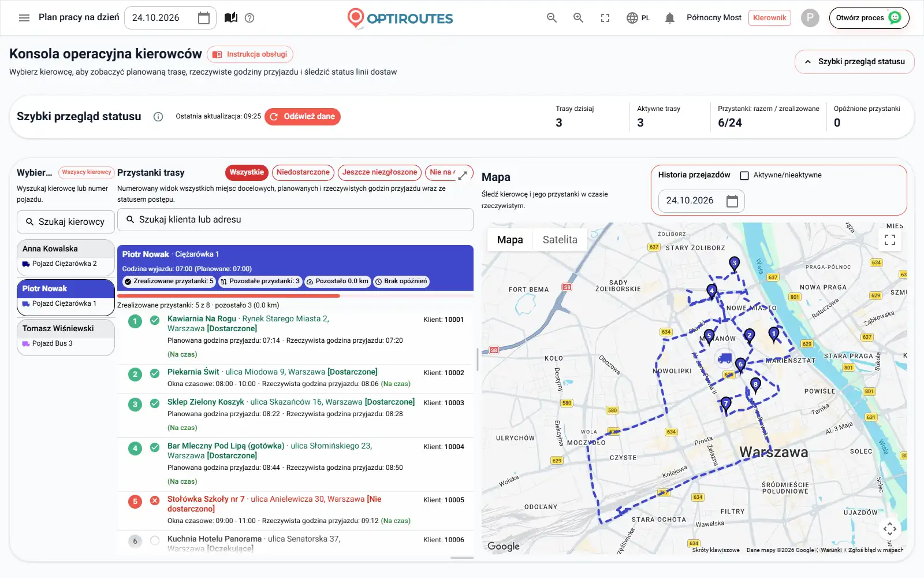Image resolution: width=924 pixels, height=578 pixels.
Task: Focus the Szukaj kierowcy search field
Action: [x=66, y=222]
